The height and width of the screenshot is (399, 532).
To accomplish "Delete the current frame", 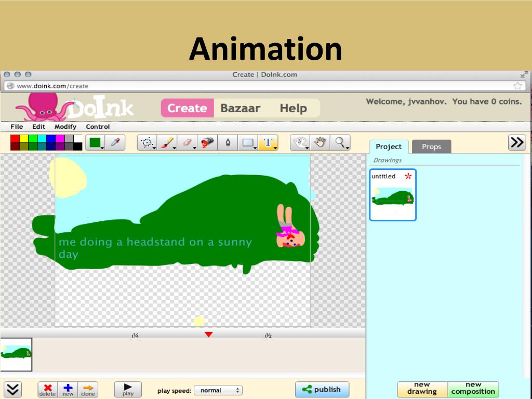I will [47, 390].
